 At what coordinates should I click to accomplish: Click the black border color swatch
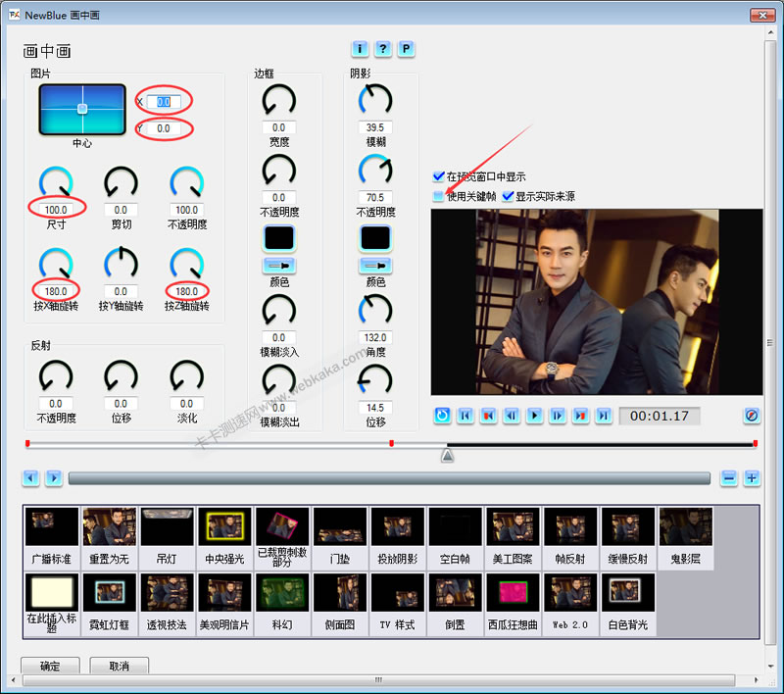(x=279, y=238)
